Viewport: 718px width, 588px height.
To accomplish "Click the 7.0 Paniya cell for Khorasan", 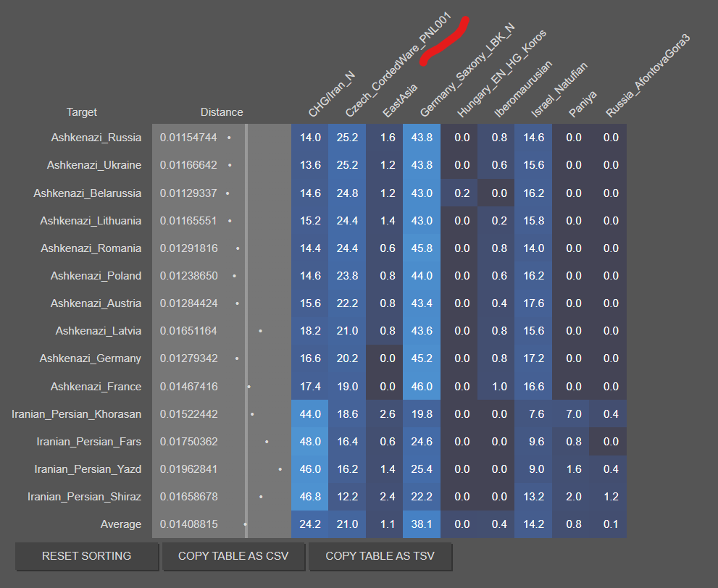I will [571, 414].
